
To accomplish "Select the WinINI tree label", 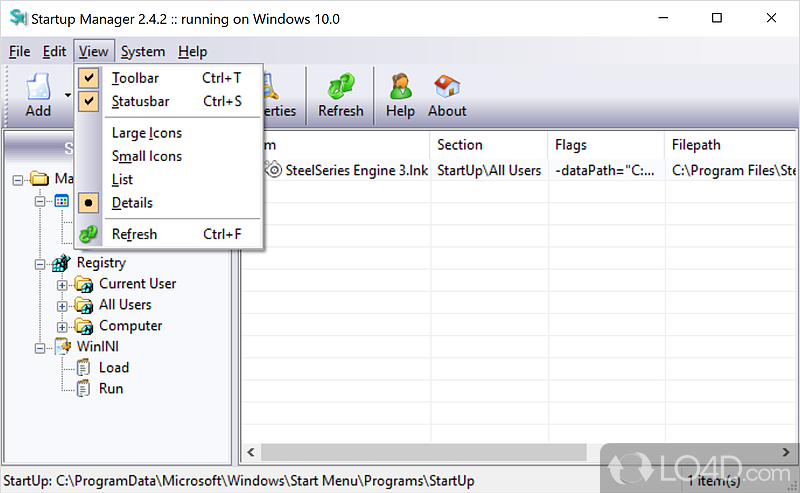I will click(x=97, y=347).
